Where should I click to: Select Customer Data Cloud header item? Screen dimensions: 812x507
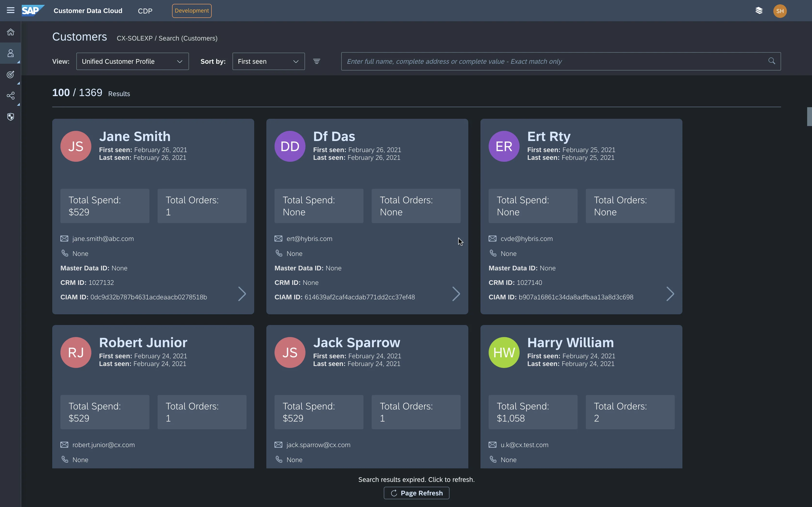point(88,11)
